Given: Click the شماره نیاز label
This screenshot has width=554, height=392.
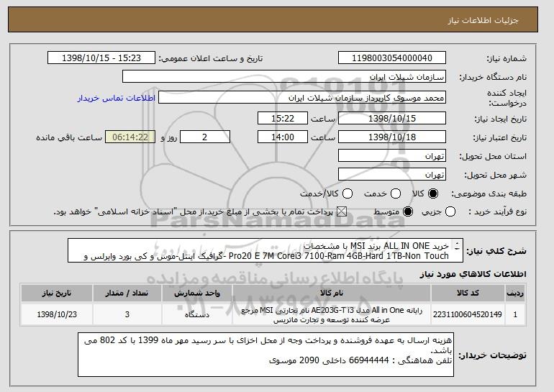Looking at the screenshot, I should pos(507,58).
